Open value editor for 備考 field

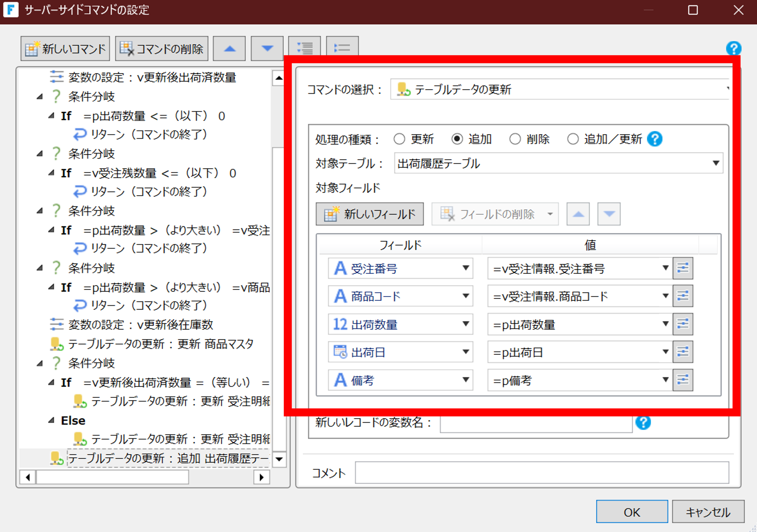coord(683,380)
